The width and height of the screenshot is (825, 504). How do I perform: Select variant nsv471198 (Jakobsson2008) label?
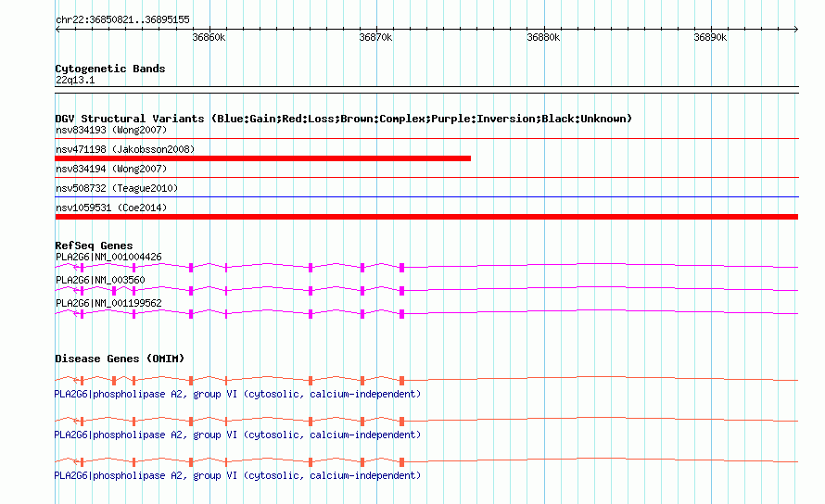pos(125,149)
